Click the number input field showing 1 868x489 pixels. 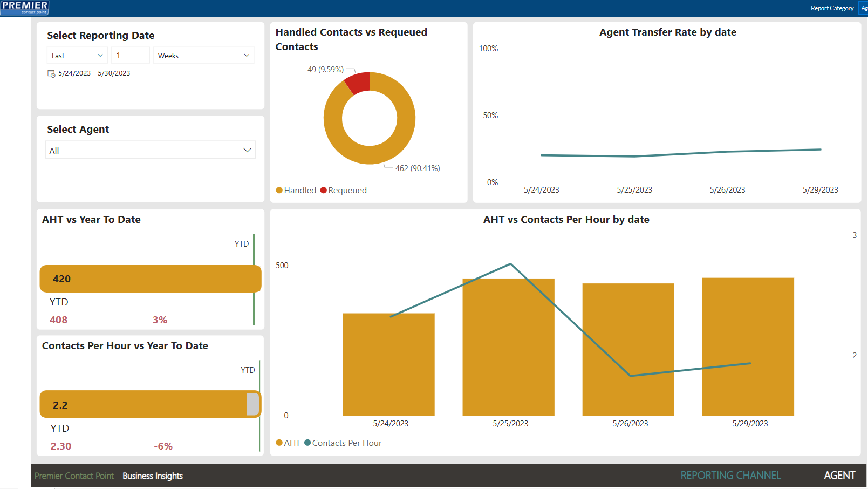[x=130, y=56]
